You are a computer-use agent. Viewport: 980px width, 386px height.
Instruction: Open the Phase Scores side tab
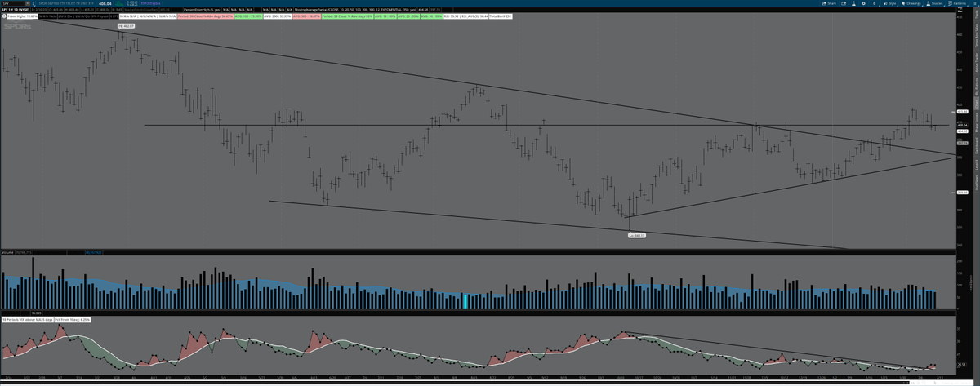[976, 123]
